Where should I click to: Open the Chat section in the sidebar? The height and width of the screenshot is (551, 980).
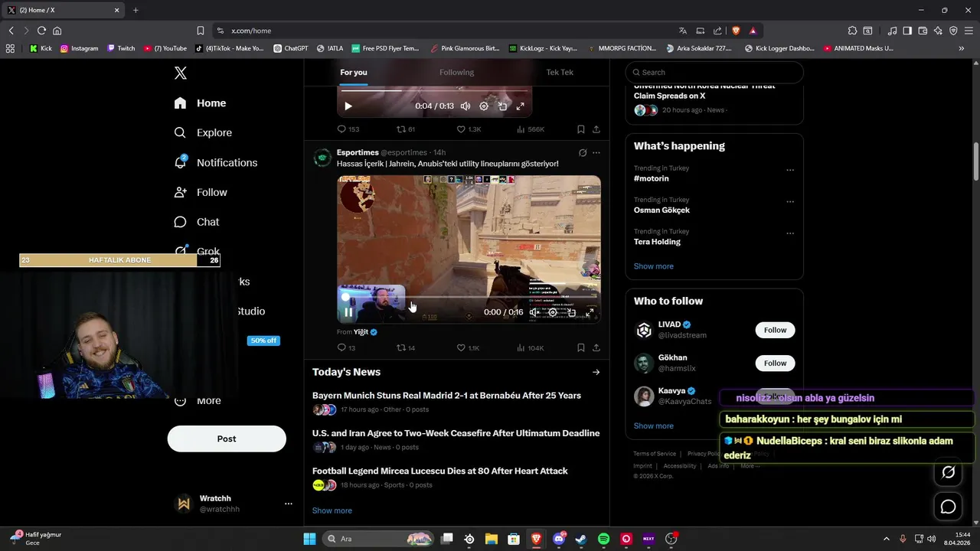(197, 222)
